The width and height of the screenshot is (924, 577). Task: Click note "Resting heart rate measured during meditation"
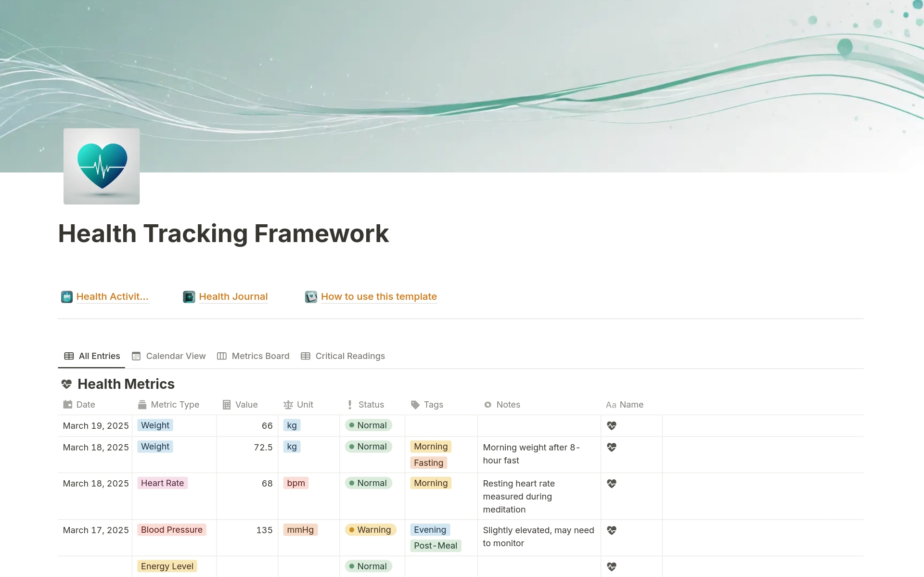coord(519,497)
